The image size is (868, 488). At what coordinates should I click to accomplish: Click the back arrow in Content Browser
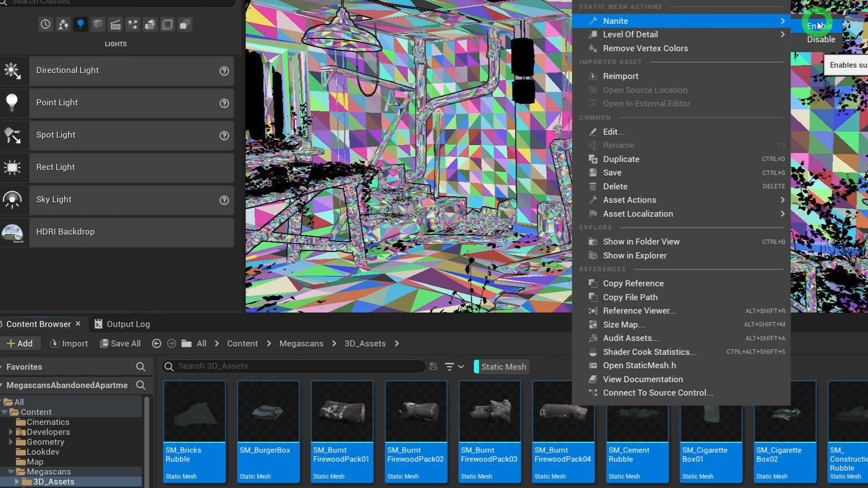(156, 343)
